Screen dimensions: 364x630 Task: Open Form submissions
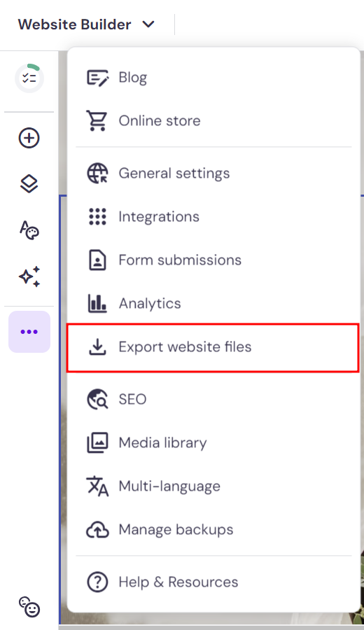point(213,260)
